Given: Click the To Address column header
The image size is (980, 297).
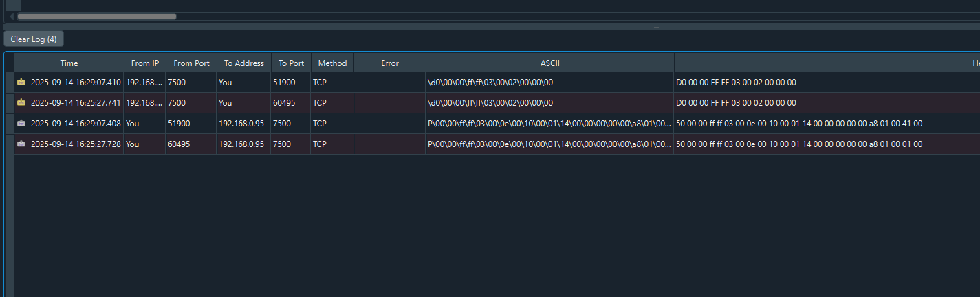Looking at the screenshot, I should [243, 63].
